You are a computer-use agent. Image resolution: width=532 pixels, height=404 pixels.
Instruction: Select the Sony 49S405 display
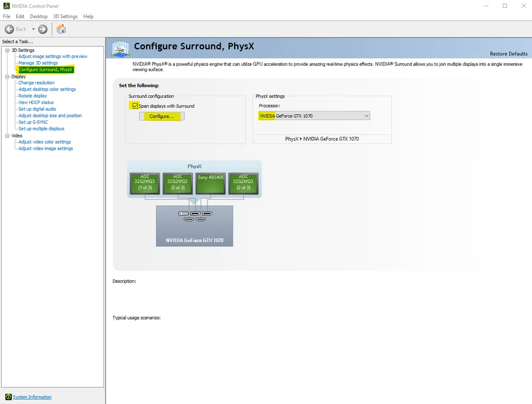tap(211, 183)
